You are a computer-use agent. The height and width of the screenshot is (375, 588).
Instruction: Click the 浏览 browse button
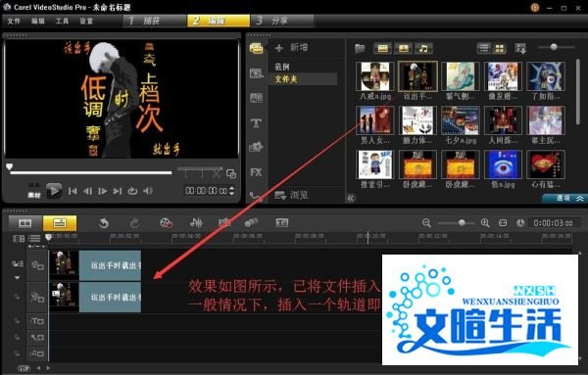291,195
